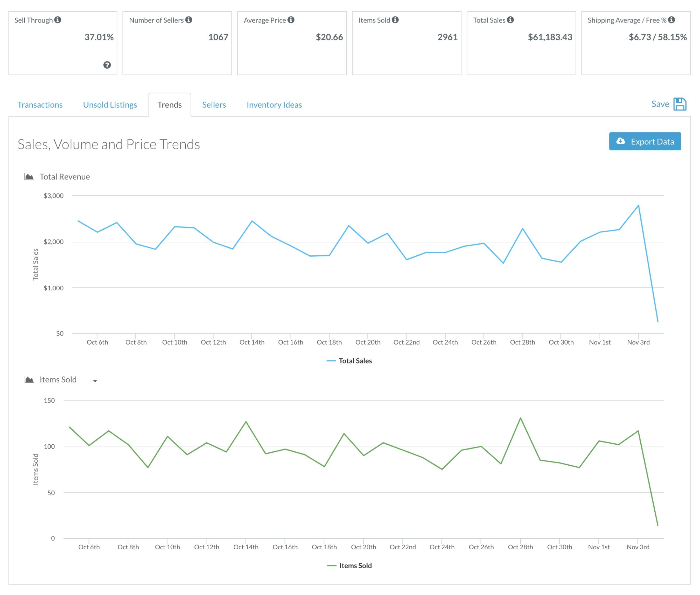The width and height of the screenshot is (700, 595).
Task: Open the Inventory Ideas tab
Action: [x=274, y=105]
